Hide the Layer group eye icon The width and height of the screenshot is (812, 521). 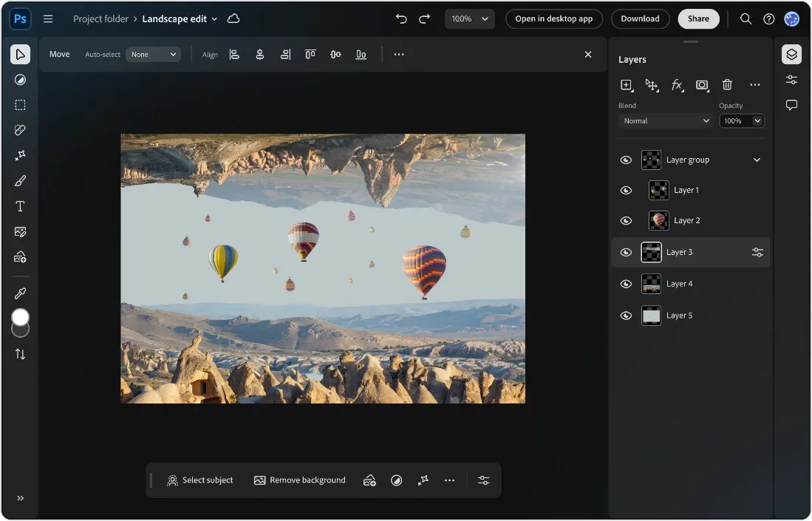626,160
